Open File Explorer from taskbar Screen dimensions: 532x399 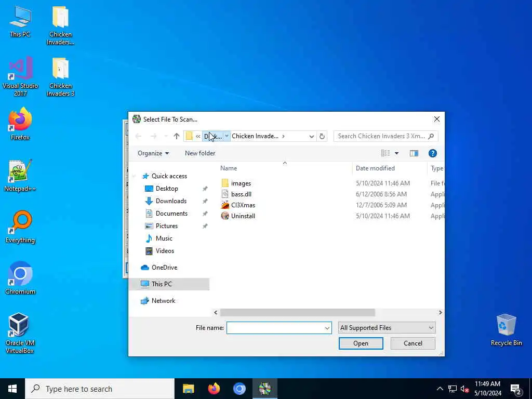click(x=188, y=389)
